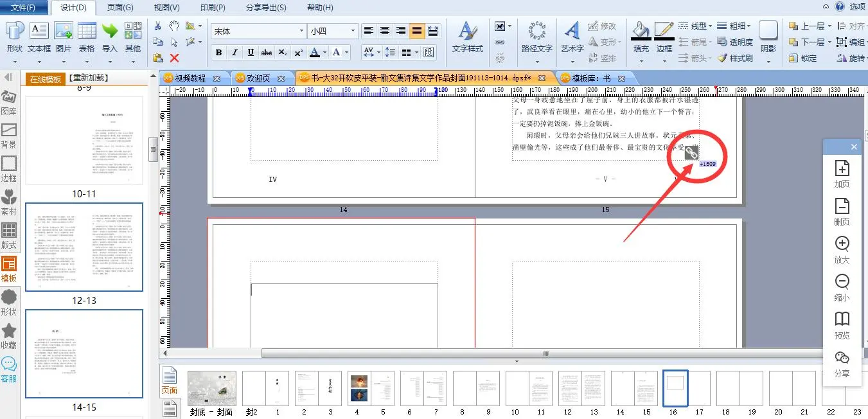Switch to the 欢迎页 document tab

(x=256, y=78)
